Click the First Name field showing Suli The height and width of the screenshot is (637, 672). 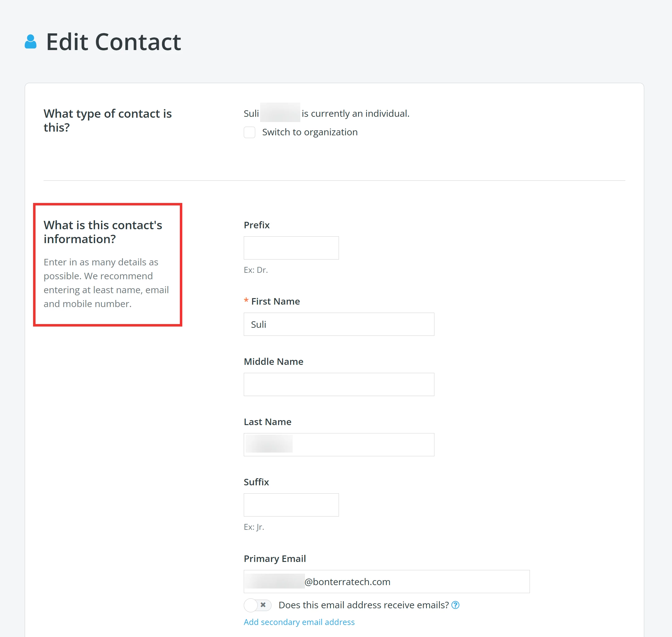pyautogui.click(x=339, y=324)
